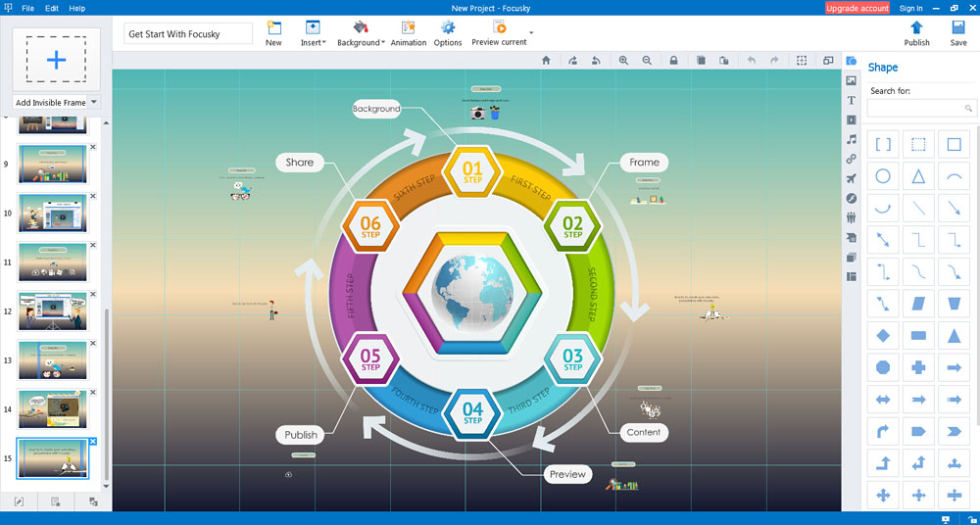The image size is (980, 525).
Task: Open the Edit menu
Action: pos(52,8)
